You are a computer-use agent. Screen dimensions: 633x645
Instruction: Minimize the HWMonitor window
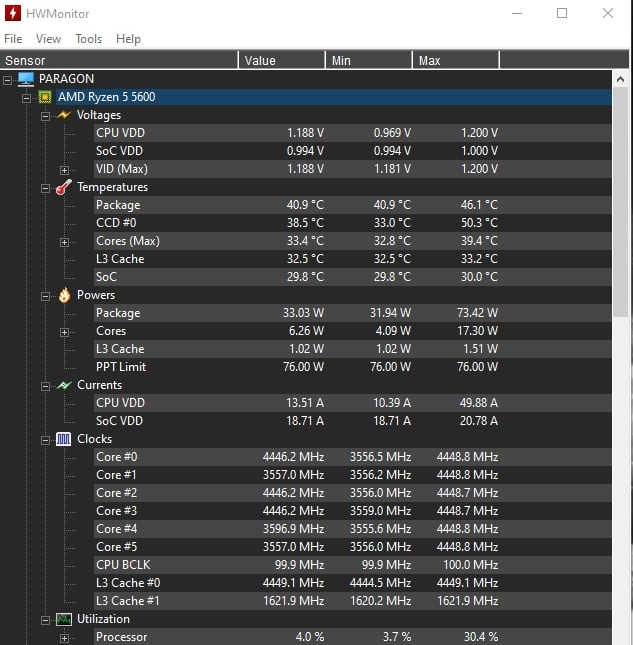click(517, 14)
